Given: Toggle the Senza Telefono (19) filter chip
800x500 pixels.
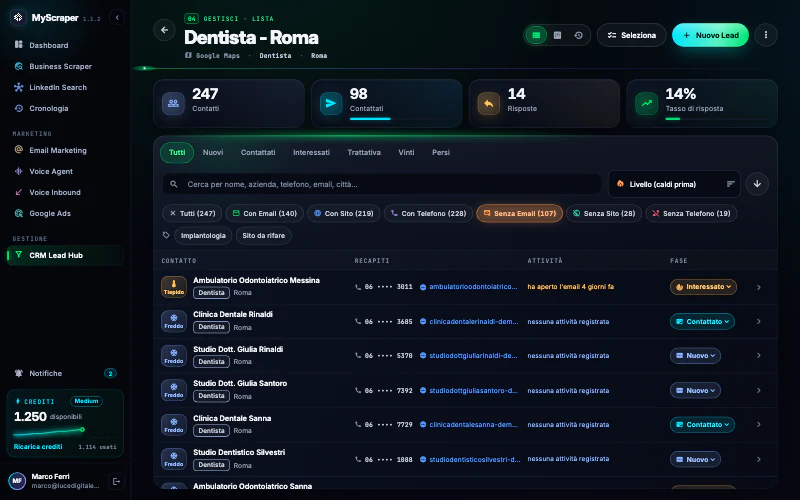Looking at the screenshot, I should [x=691, y=213].
